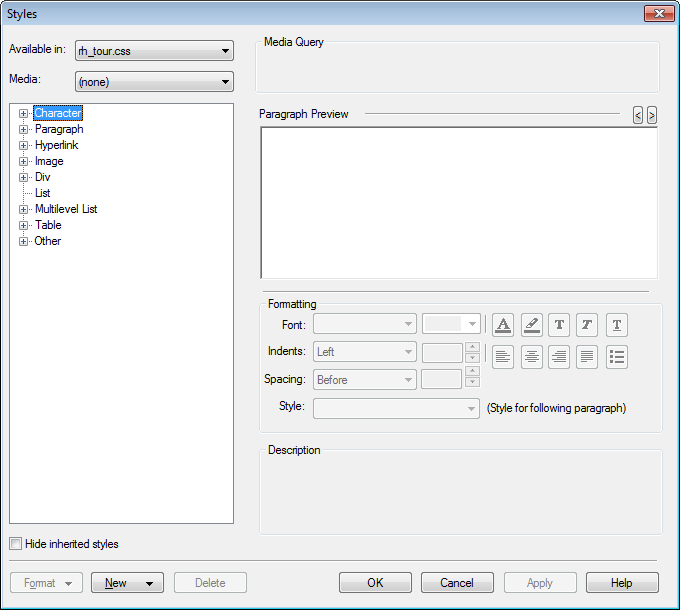Apply bulleted list formatting
This screenshot has height=610, width=680.
[x=617, y=357]
